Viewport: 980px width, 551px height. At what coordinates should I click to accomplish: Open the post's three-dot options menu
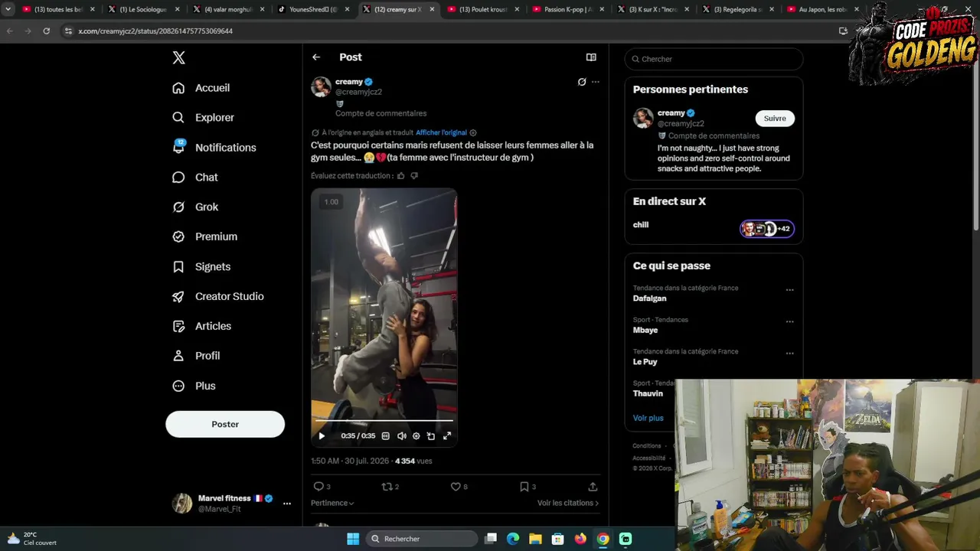click(x=596, y=82)
